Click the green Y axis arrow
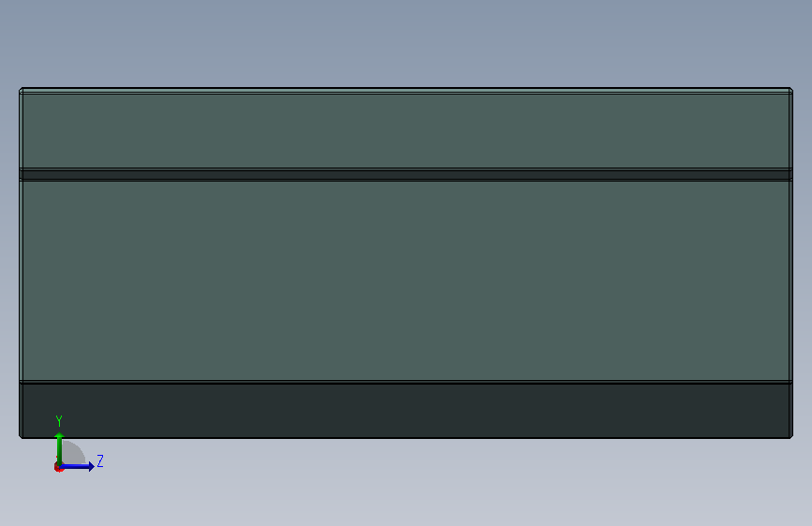Viewport: 812px width, 526px height. click(59, 448)
